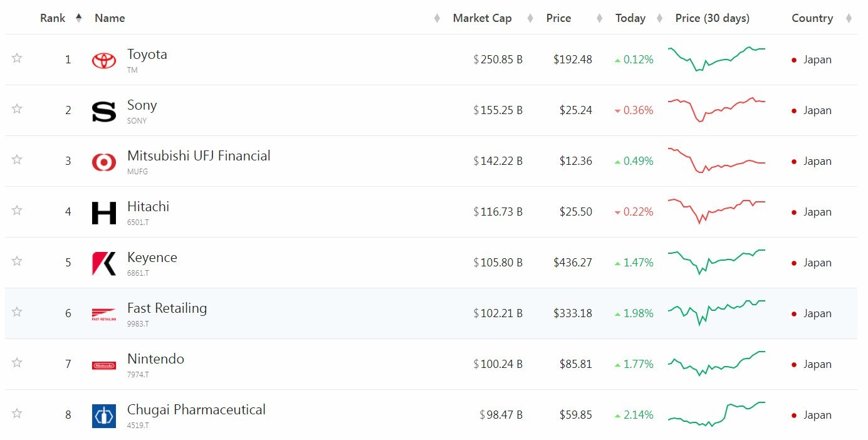868x440 pixels.
Task: Click the Keyence logo icon
Action: (104, 263)
